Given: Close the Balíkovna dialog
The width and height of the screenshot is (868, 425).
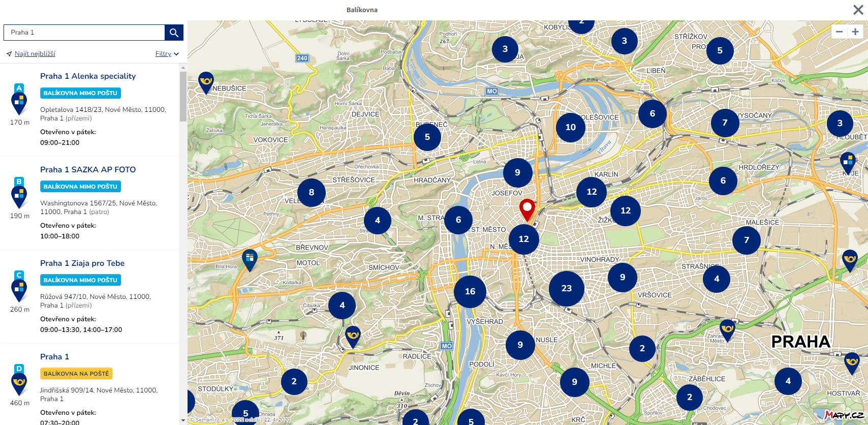Looking at the screenshot, I should pyautogui.click(x=858, y=10).
